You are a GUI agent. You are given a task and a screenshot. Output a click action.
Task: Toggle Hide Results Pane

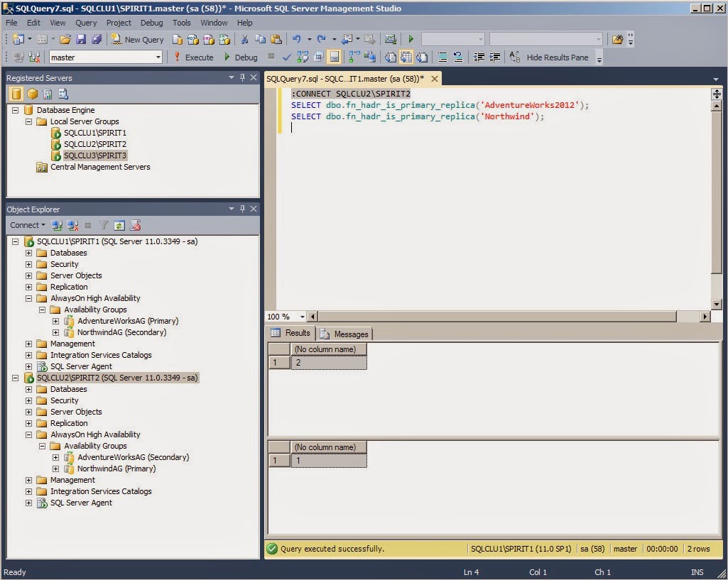(556, 58)
